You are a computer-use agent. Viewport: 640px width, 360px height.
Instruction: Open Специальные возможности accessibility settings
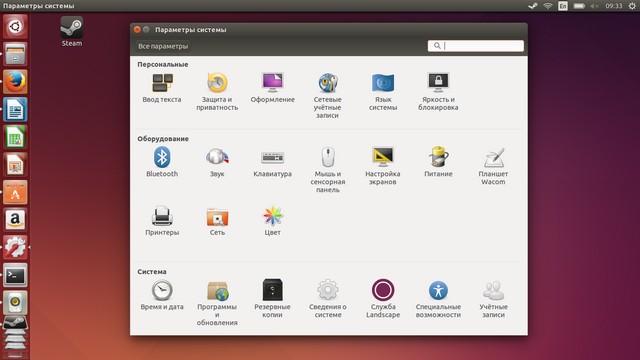438,299
